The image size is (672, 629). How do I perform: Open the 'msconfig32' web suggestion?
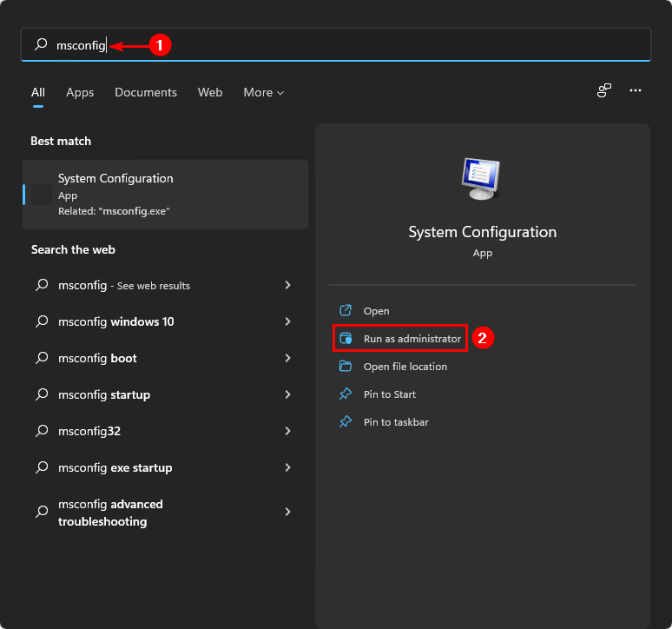coord(166,431)
